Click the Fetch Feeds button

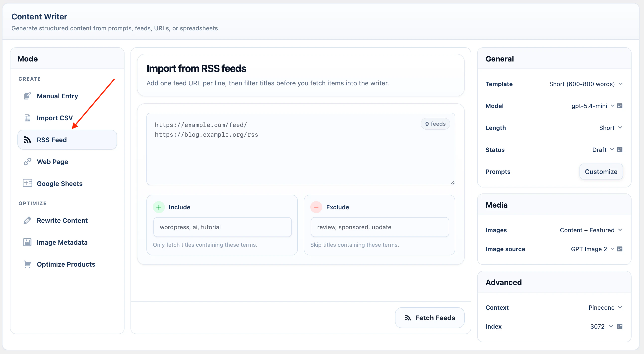point(430,317)
